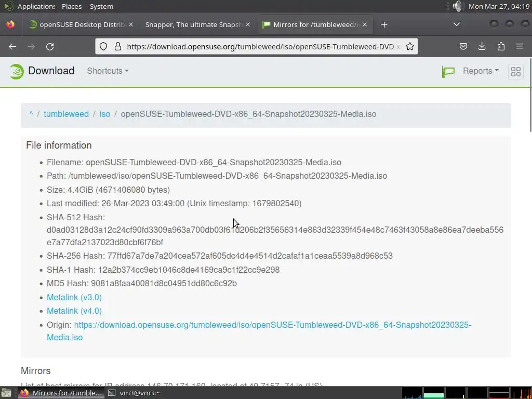Open the Metalink (v3.0) link

click(74, 297)
